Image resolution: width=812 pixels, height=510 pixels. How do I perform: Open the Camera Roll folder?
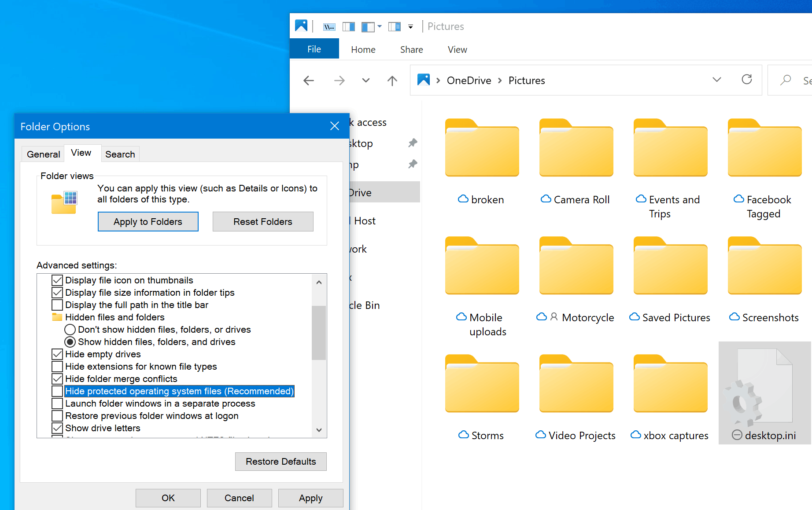coord(576,147)
